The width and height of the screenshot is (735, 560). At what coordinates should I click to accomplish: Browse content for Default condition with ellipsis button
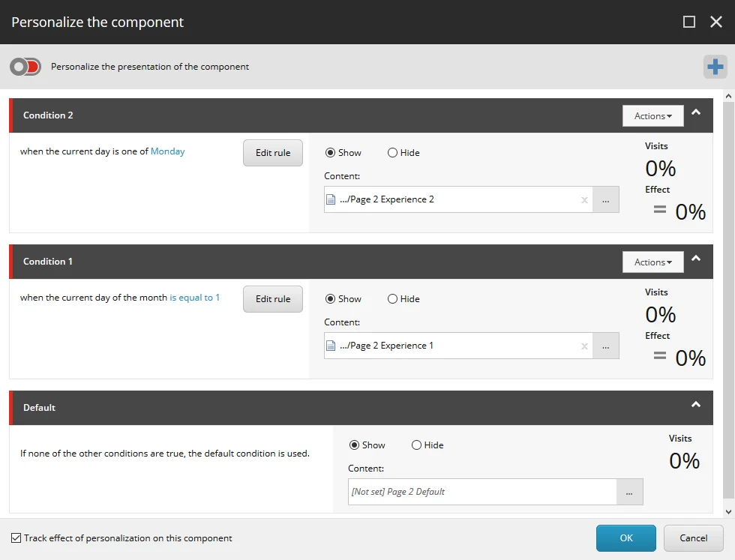pos(629,492)
